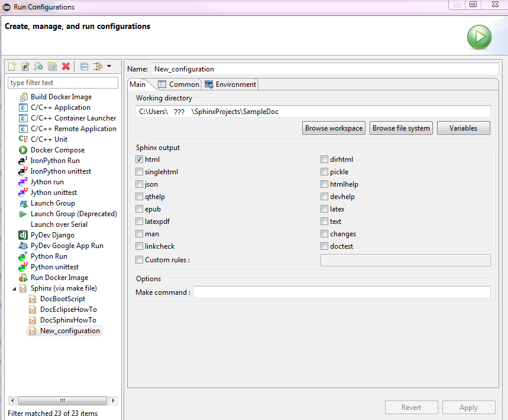Viewport: 508px width, 420px height.
Task: Click the Make command input field
Action: [342, 292]
